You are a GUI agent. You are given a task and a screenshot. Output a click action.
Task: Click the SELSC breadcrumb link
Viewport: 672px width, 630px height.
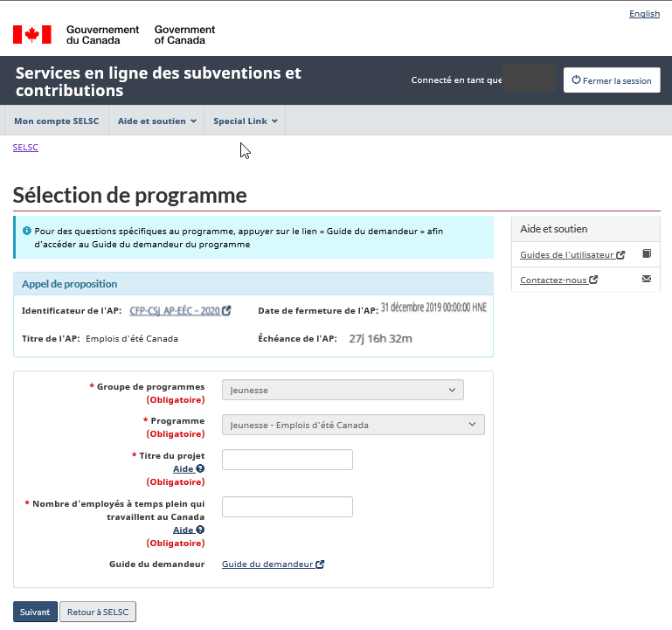click(25, 148)
